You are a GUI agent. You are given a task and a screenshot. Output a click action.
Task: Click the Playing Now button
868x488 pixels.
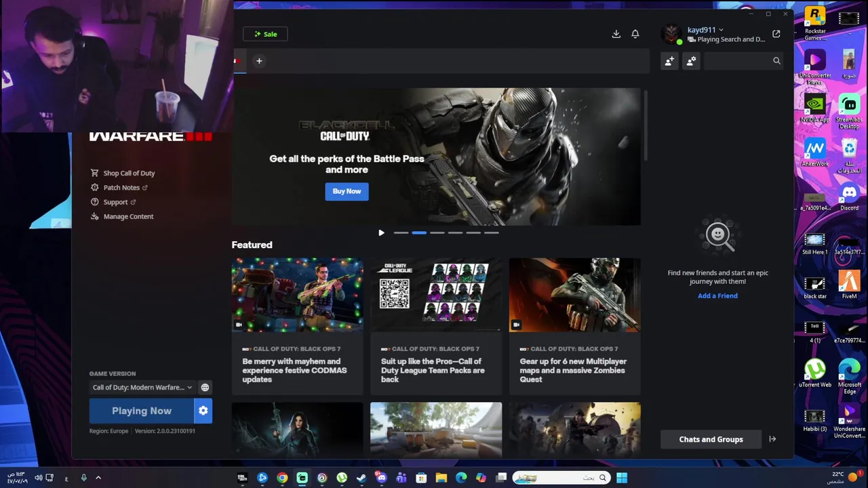tap(142, 411)
